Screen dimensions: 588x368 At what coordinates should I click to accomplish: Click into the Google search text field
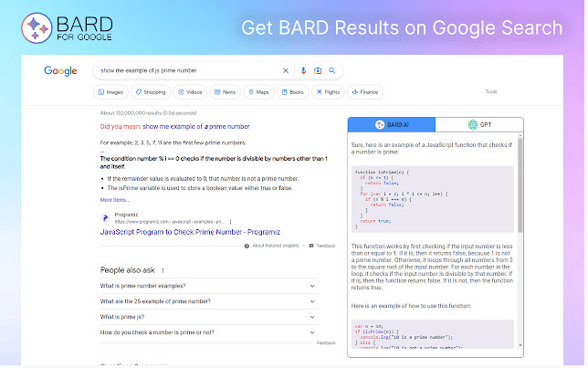coord(183,70)
